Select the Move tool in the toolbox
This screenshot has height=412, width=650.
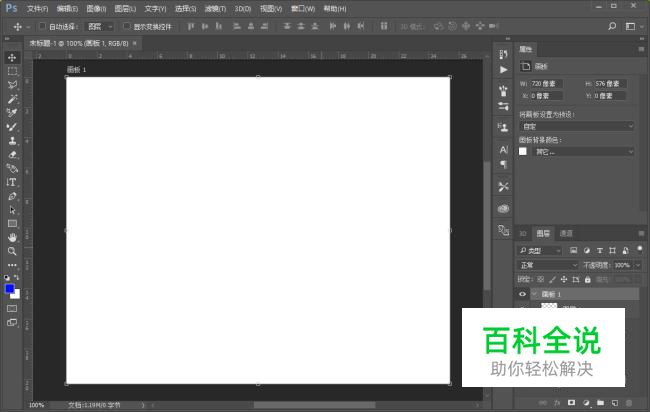click(x=12, y=57)
